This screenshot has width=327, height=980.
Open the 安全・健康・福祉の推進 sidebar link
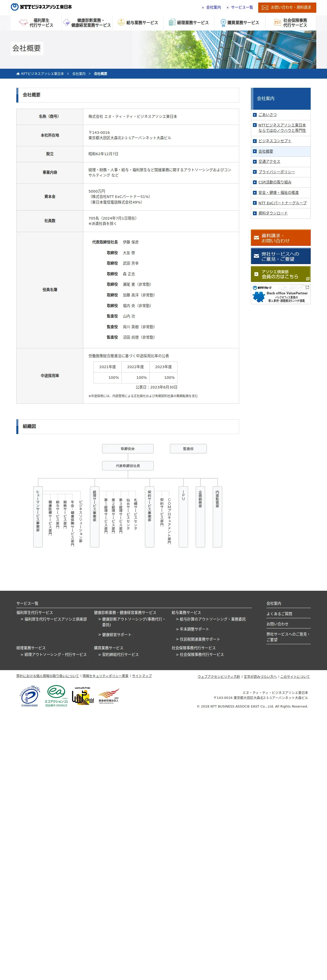click(279, 193)
